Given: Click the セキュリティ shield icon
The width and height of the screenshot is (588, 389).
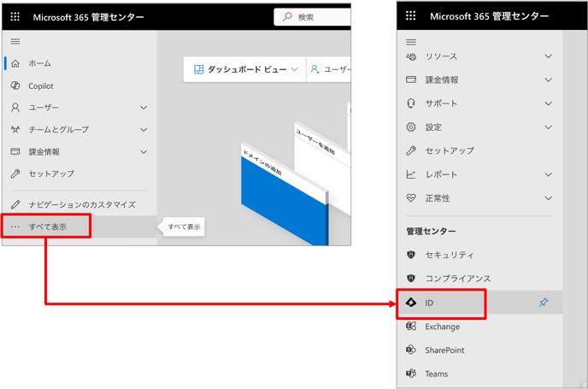Looking at the screenshot, I should (x=411, y=255).
